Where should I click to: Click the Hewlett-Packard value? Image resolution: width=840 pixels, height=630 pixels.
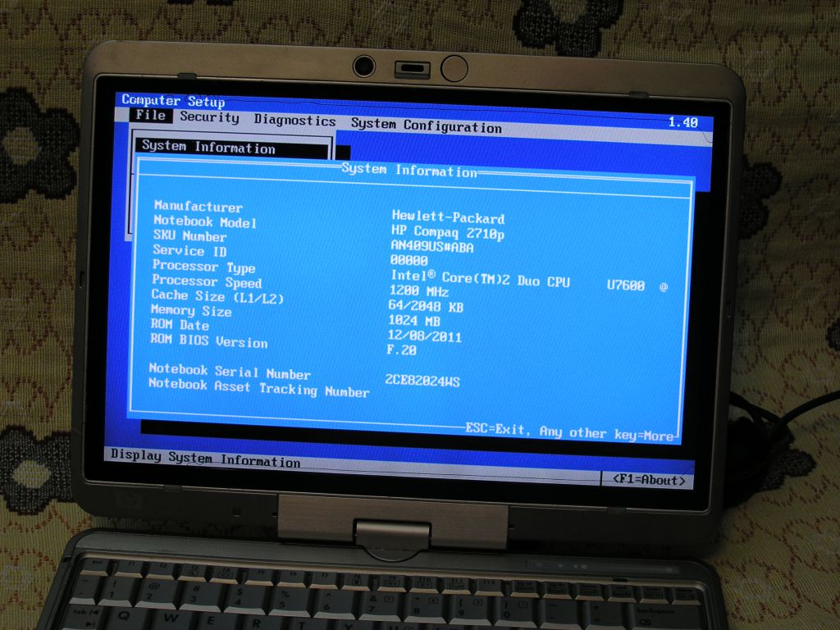[448, 217]
